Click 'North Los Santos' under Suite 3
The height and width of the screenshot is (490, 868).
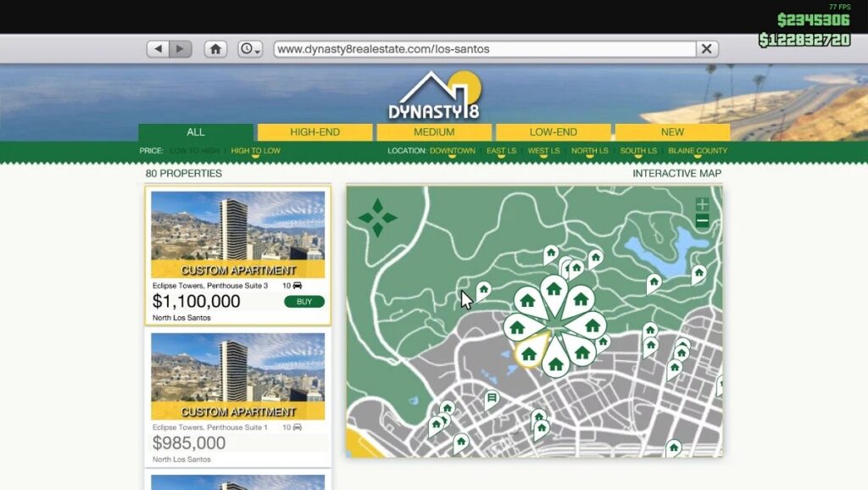tap(181, 318)
